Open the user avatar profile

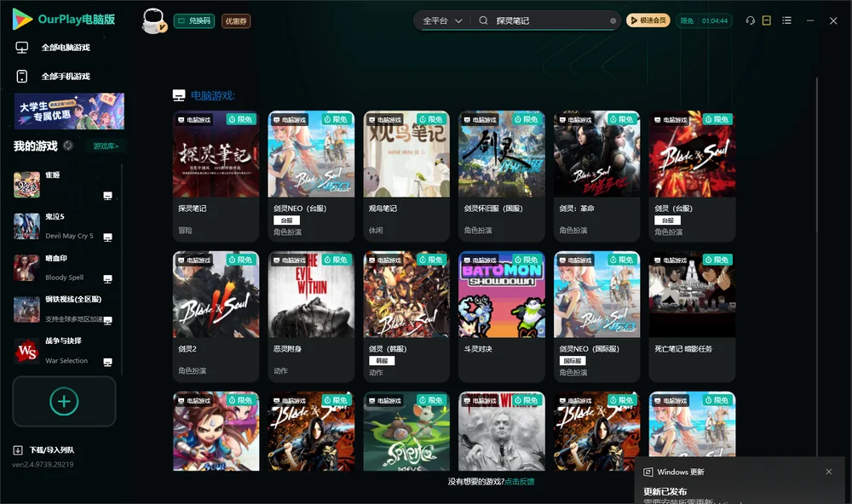point(153,20)
